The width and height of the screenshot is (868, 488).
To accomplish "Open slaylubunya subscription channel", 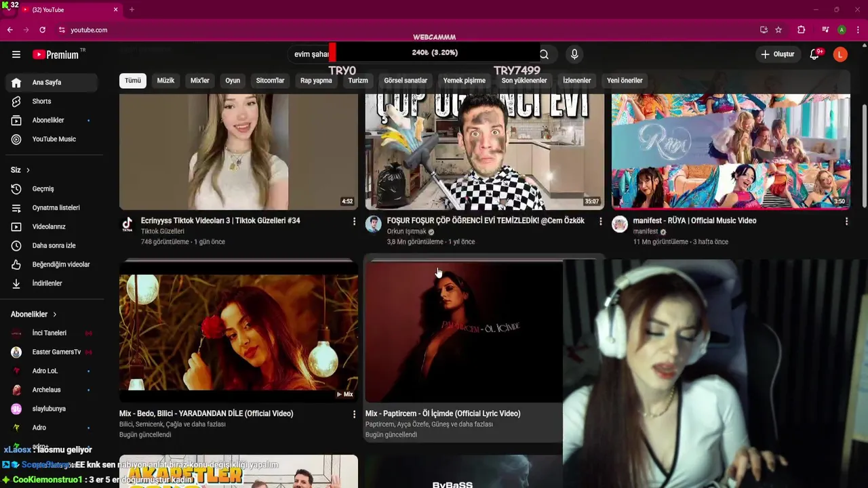I will point(52,409).
